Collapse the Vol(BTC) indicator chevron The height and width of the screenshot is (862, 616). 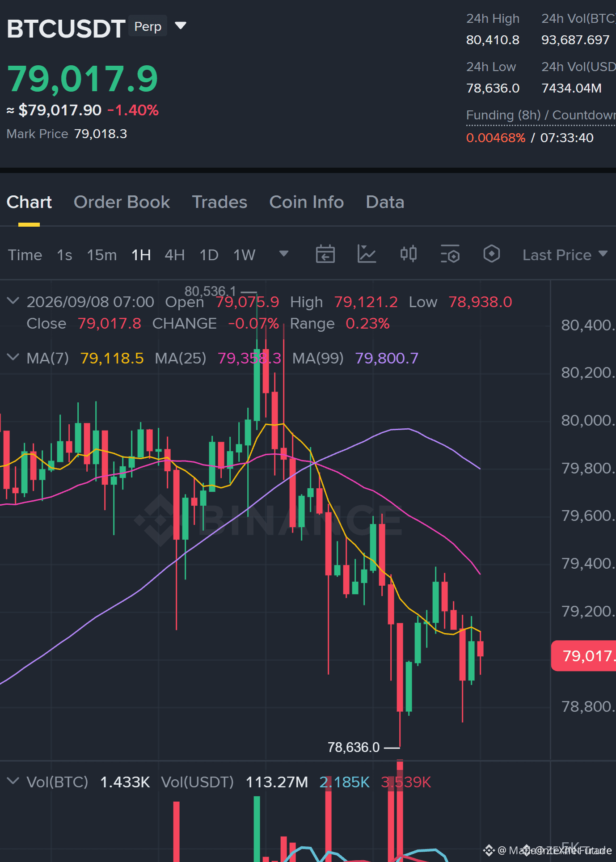[13, 781]
